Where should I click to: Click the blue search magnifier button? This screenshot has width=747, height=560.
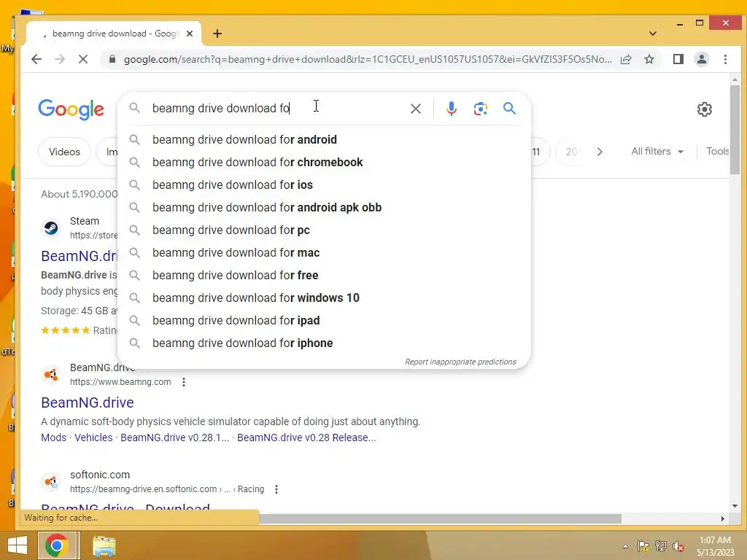click(509, 109)
